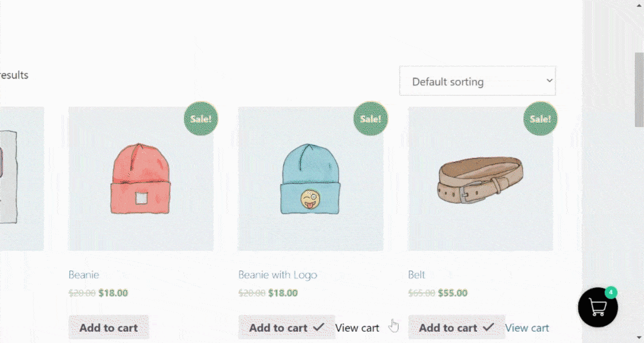The width and height of the screenshot is (644, 343).
Task: Click the page vertical scrollbar thumb
Action: [x=639, y=90]
